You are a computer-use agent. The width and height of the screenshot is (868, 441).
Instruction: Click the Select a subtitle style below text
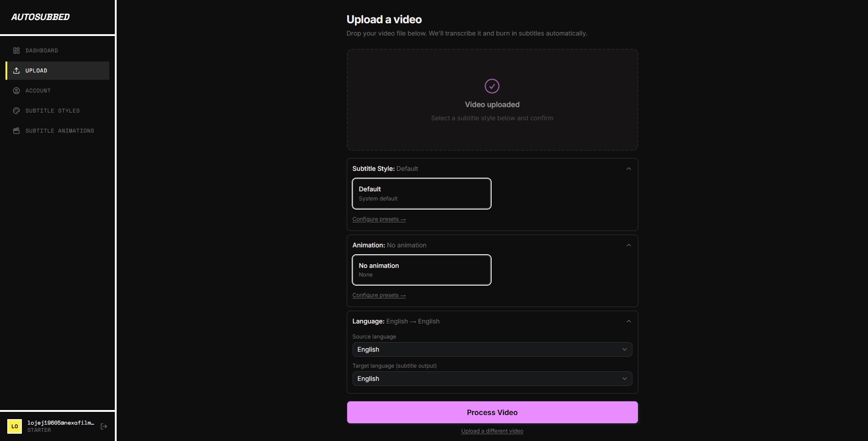(492, 118)
